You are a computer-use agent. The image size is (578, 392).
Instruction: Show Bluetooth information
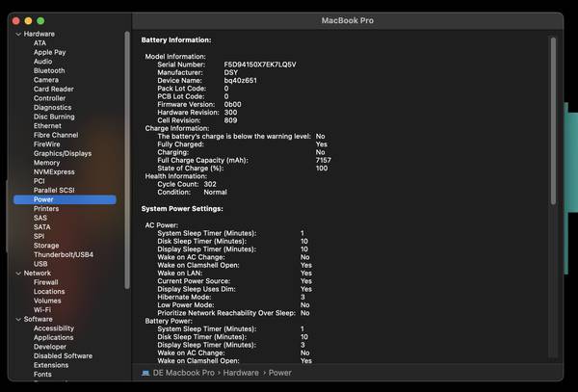tap(49, 70)
